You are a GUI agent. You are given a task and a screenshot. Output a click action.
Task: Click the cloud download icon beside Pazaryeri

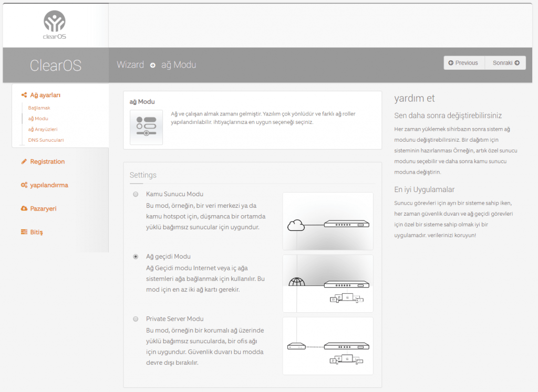[24, 208]
